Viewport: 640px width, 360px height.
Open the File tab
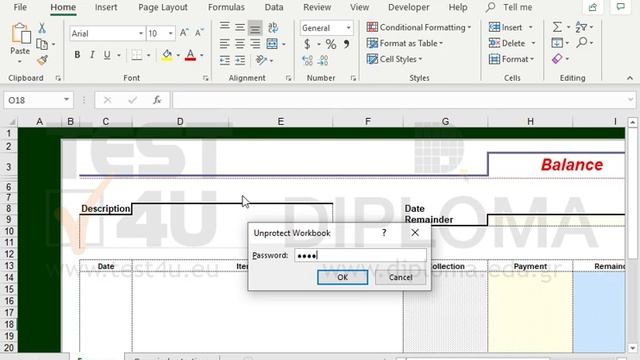pyautogui.click(x=20, y=7)
